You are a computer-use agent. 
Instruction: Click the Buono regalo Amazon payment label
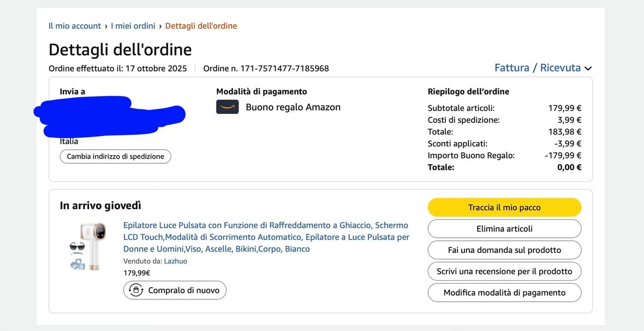(x=293, y=107)
